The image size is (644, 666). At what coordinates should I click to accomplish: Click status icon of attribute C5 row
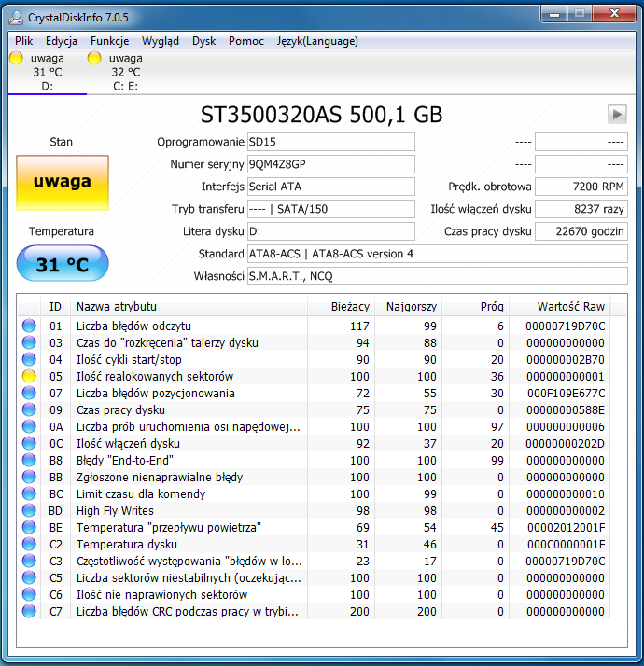pos(29,577)
